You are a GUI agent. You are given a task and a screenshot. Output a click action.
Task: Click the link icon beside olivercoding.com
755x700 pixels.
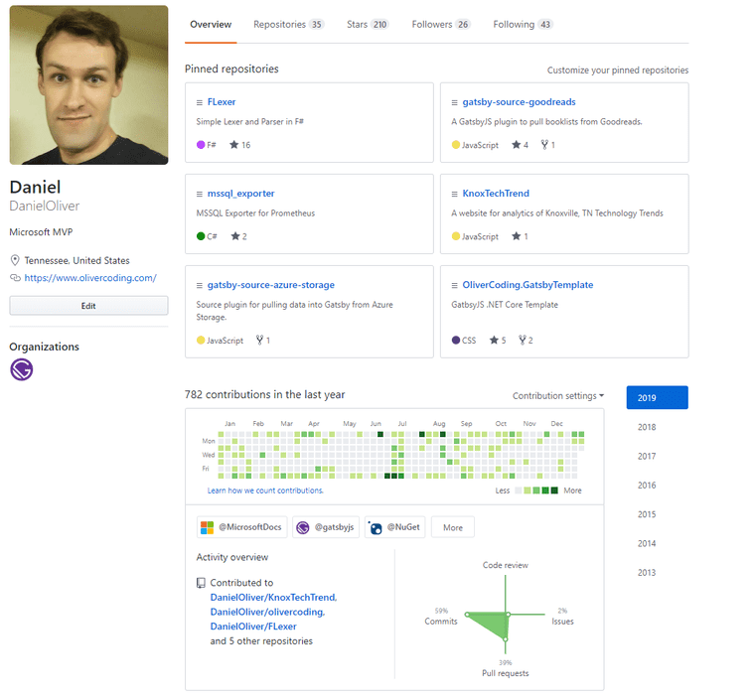15,279
